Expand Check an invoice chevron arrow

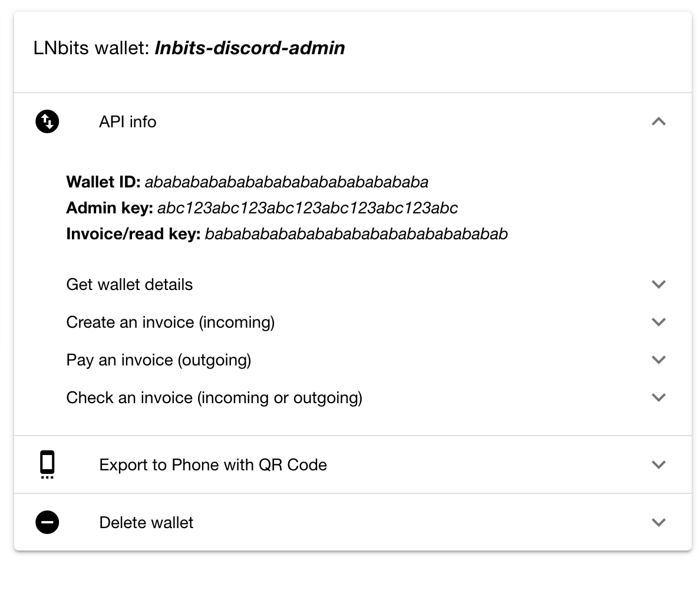coord(659,397)
